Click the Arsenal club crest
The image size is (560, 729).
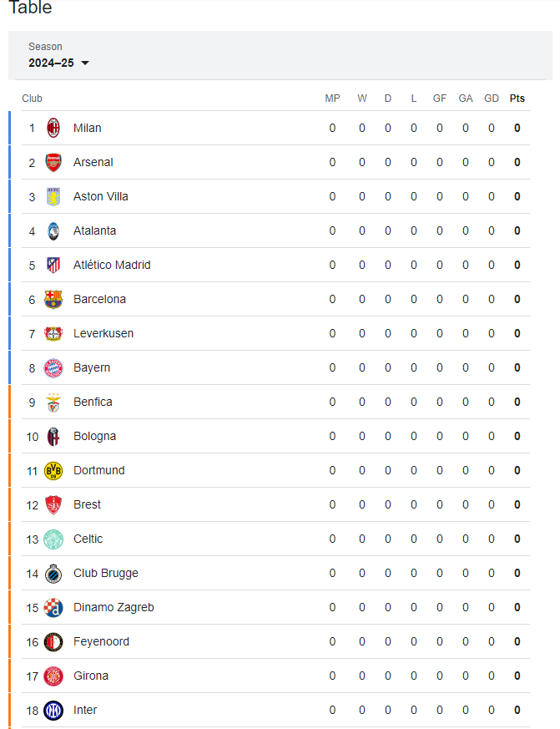(53, 162)
